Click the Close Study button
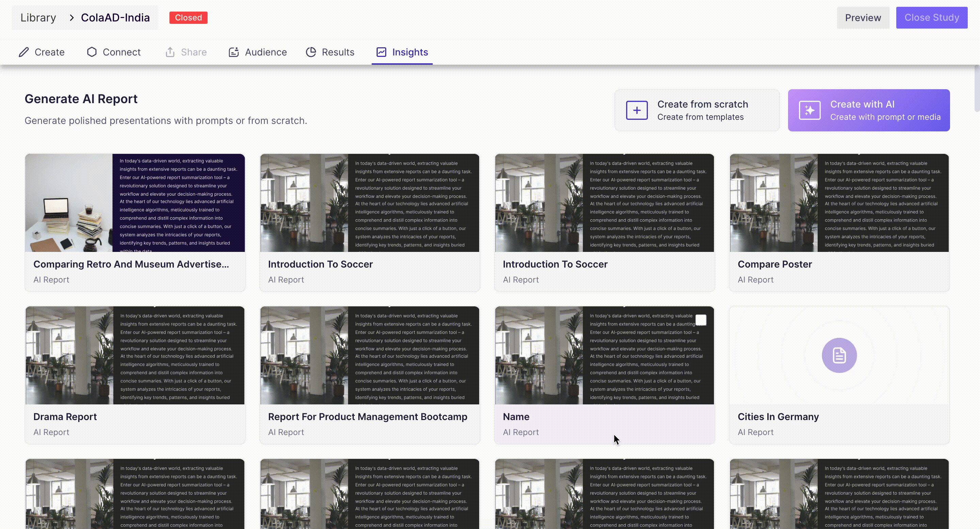This screenshot has height=529, width=980. 932,18
